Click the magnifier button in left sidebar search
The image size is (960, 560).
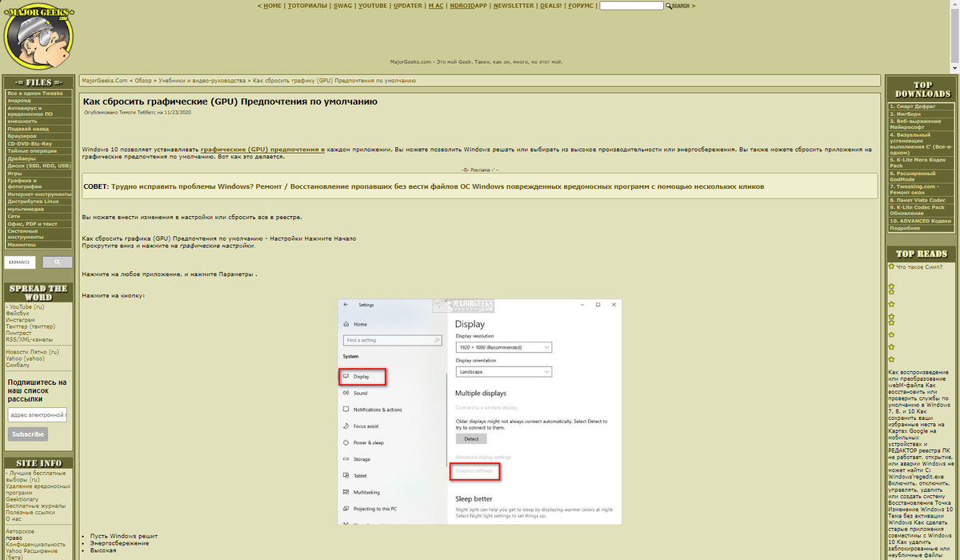58,262
